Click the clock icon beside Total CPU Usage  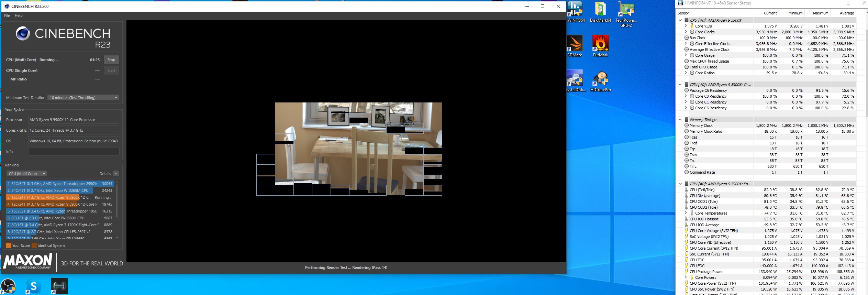pos(686,67)
